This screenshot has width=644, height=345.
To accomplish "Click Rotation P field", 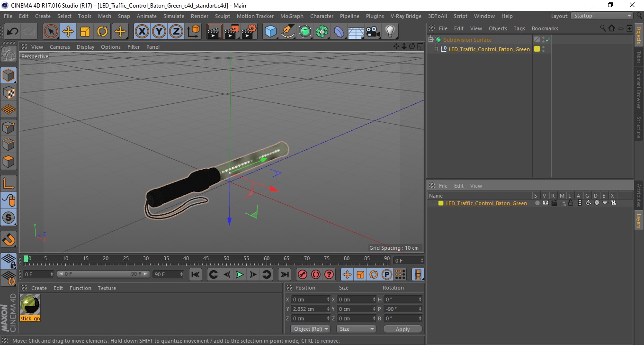I will coord(402,309).
